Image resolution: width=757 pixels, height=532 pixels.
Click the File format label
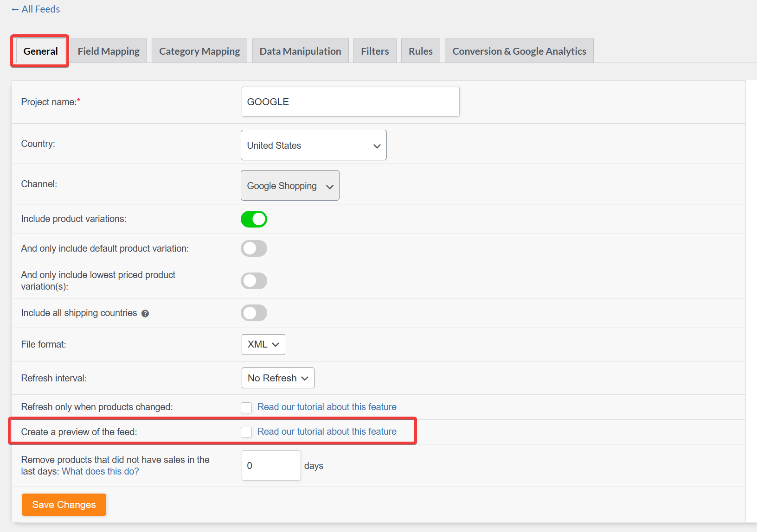pos(44,344)
